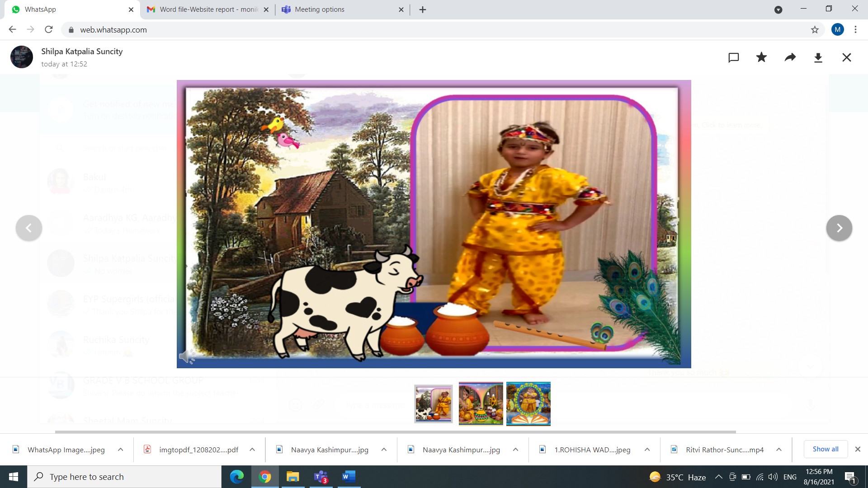Click the Shilpa Katpalia Suncity profile picture
The image size is (868, 488).
pos(22,57)
